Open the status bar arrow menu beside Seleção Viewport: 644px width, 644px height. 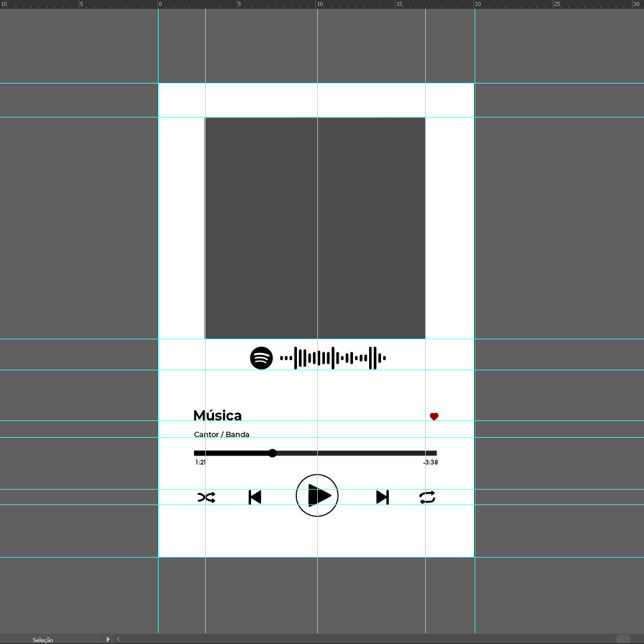pos(108,639)
